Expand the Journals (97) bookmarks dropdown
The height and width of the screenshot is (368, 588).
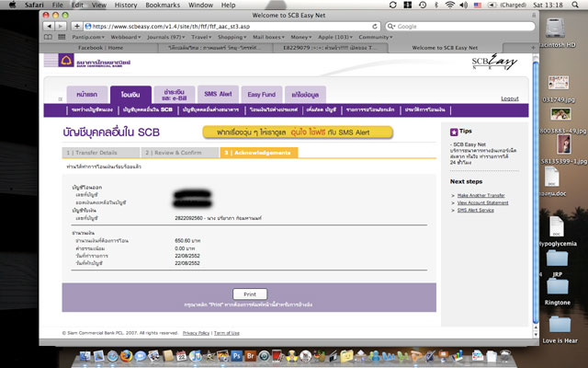[166, 37]
